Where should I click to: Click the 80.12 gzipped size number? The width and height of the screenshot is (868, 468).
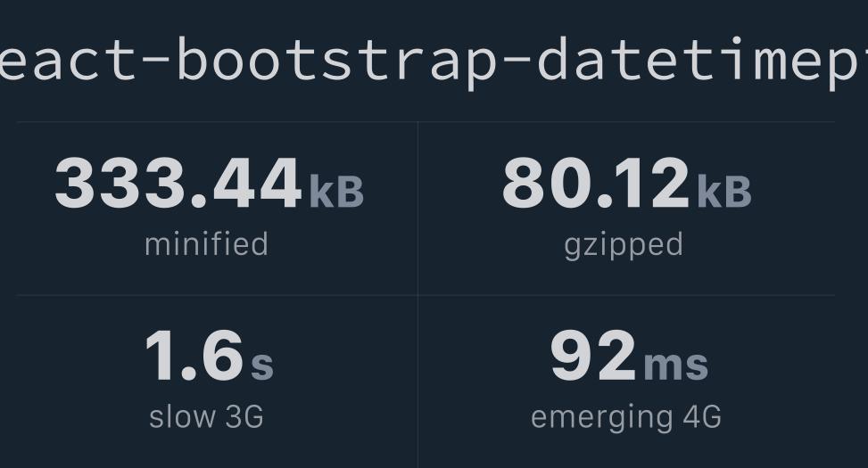point(596,183)
